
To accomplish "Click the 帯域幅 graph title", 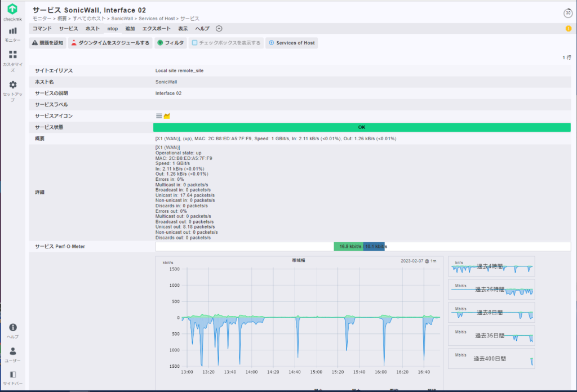I will [x=299, y=260].
